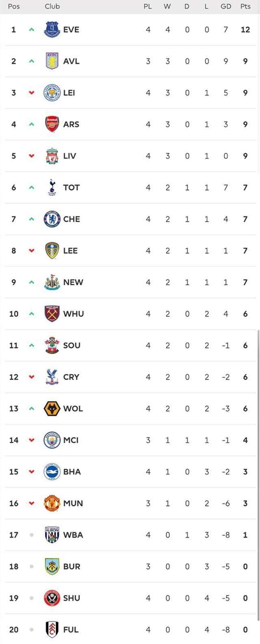Click the Club column header
Image resolution: width=260 pixels, height=644 pixels.
pyautogui.click(x=52, y=7)
